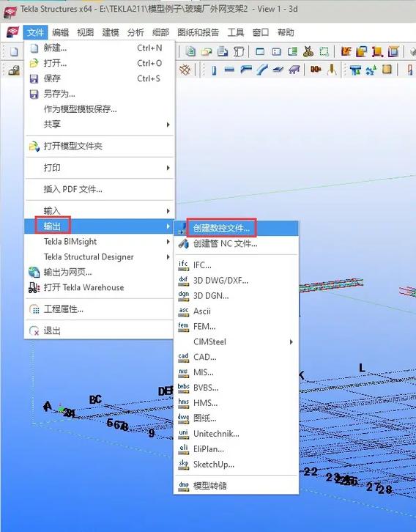
Task: Click the open-folders toolbar icon
Action: point(207,51)
